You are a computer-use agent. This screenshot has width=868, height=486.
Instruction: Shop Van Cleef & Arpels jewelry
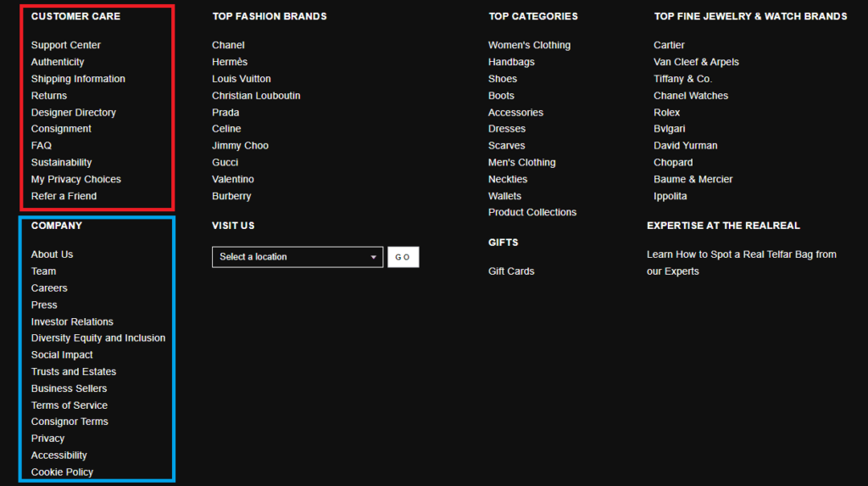click(696, 62)
